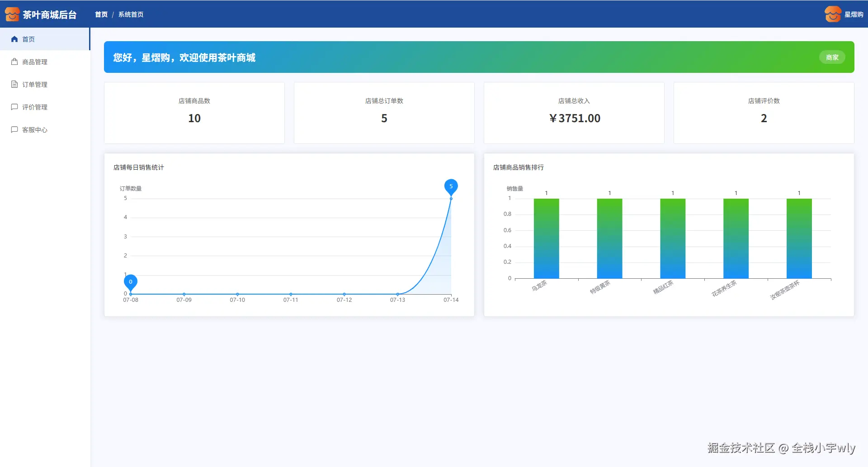Click the 订单管理 document icon
This screenshot has width=868, height=467.
click(14, 85)
